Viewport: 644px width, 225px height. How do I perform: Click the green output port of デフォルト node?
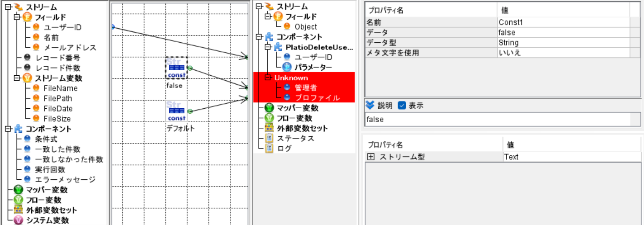pos(190,111)
